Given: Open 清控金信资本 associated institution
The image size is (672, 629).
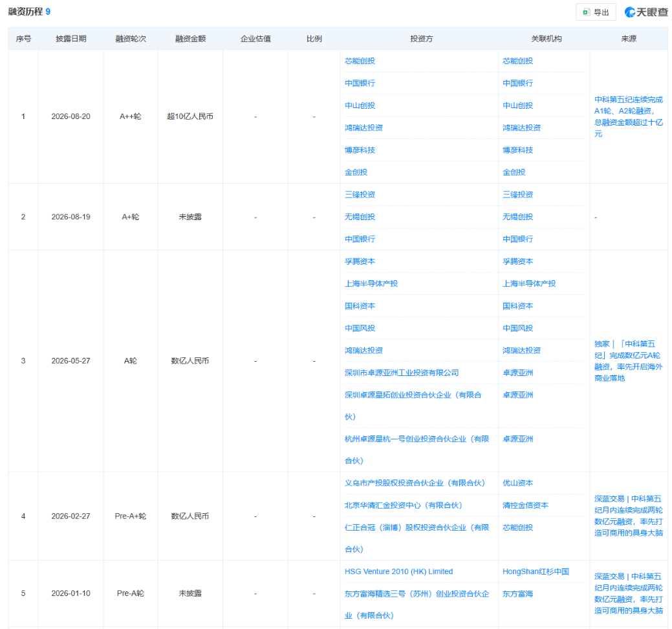Looking at the screenshot, I should (x=525, y=505).
